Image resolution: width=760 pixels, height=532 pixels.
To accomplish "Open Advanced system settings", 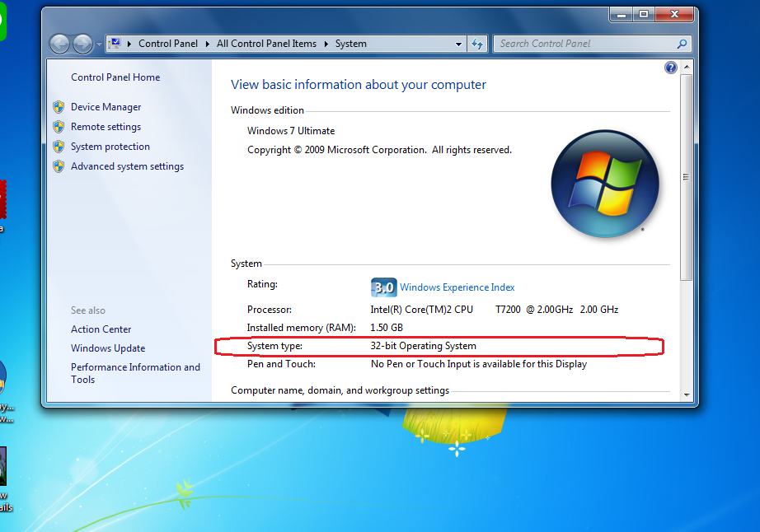I will click(127, 166).
